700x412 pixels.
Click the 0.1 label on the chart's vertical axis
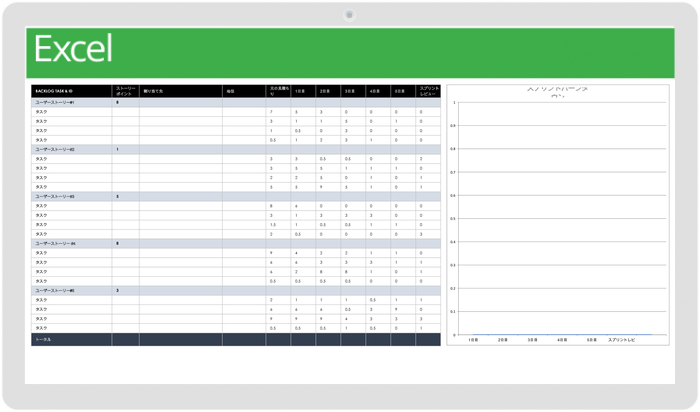(x=453, y=312)
